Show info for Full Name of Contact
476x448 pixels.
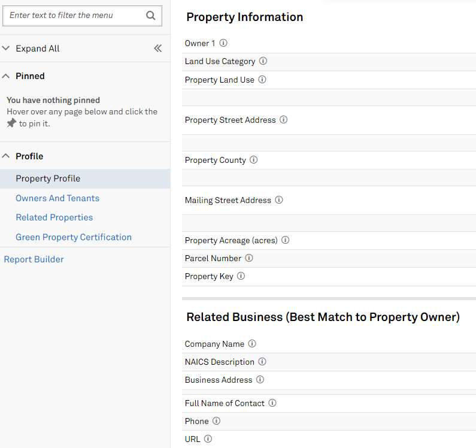pyautogui.click(x=272, y=403)
